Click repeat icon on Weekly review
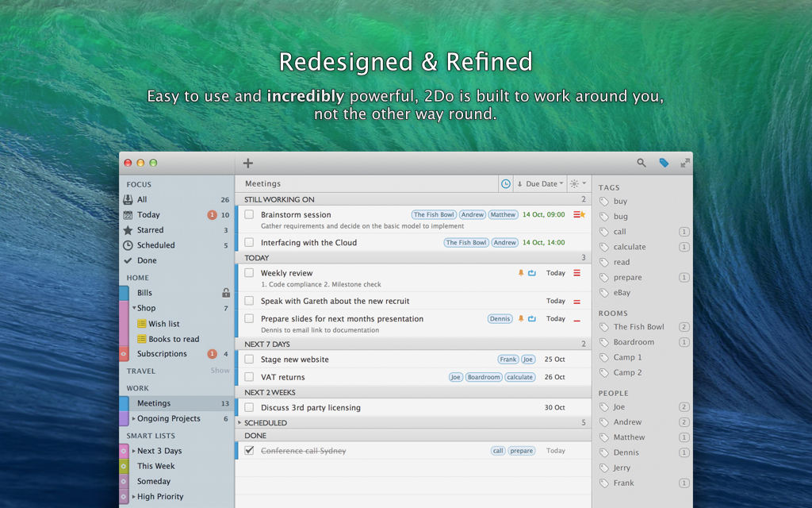 532,273
